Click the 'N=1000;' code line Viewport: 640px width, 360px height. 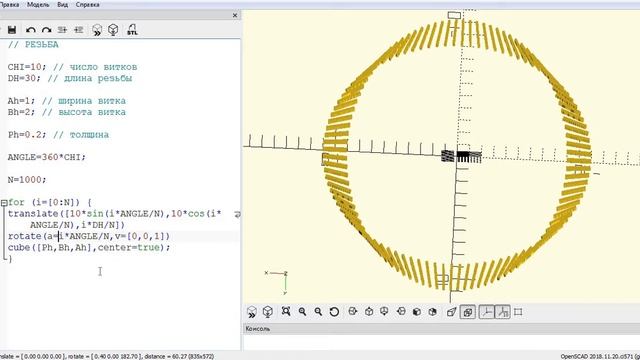tap(27, 180)
